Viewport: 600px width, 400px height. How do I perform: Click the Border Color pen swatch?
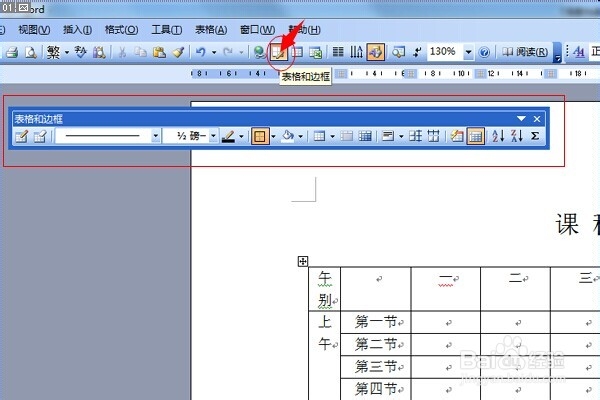(228, 136)
